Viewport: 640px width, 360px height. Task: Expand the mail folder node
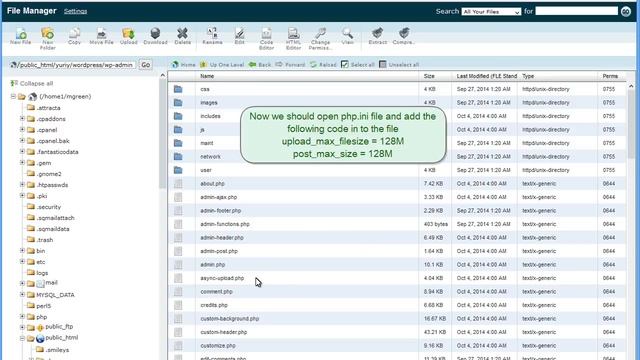22,283
